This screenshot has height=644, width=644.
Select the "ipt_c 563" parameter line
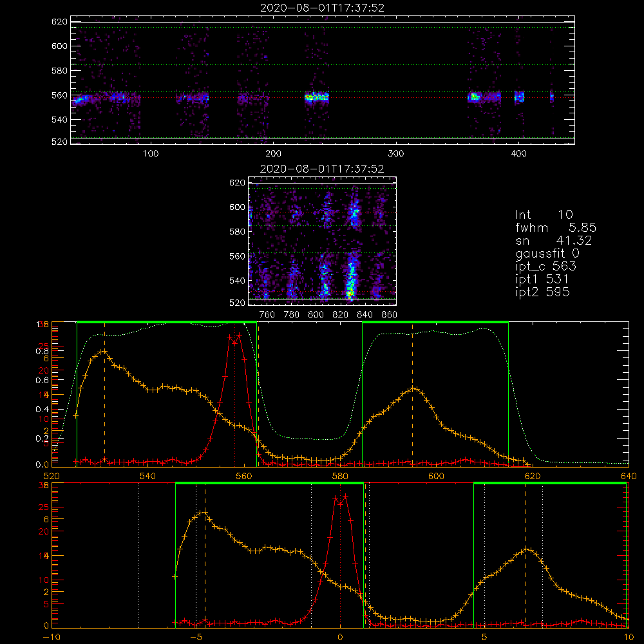point(546,267)
